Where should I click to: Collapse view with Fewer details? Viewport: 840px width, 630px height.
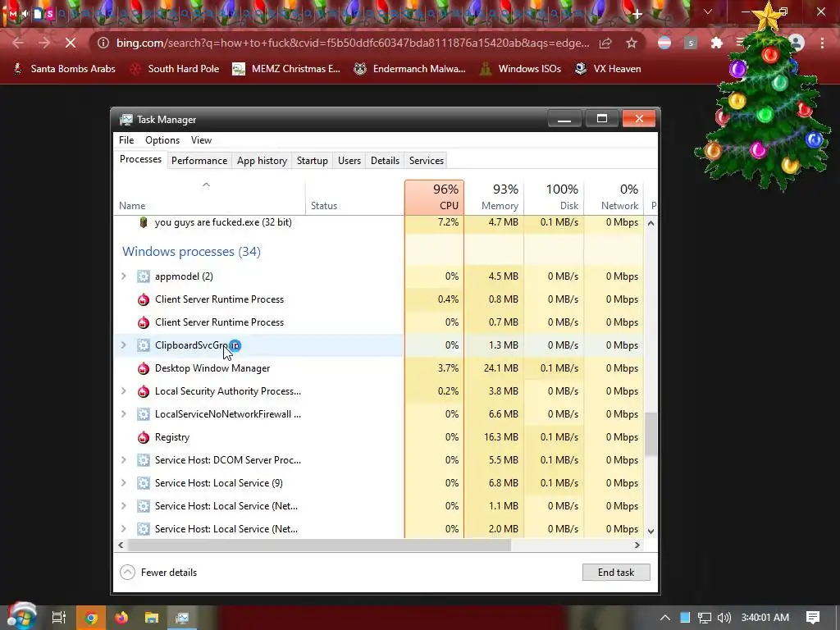click(x=158, y=573)
